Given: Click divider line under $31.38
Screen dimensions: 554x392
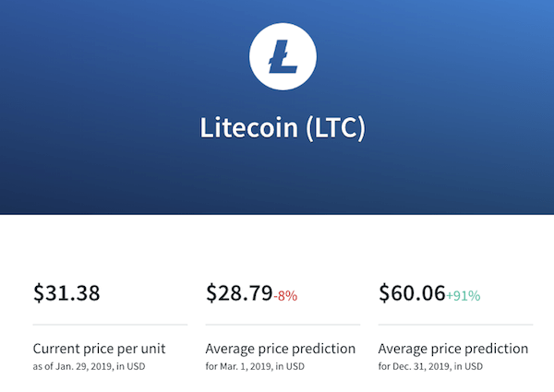Looking at the screenshot, I should [110, 325].
